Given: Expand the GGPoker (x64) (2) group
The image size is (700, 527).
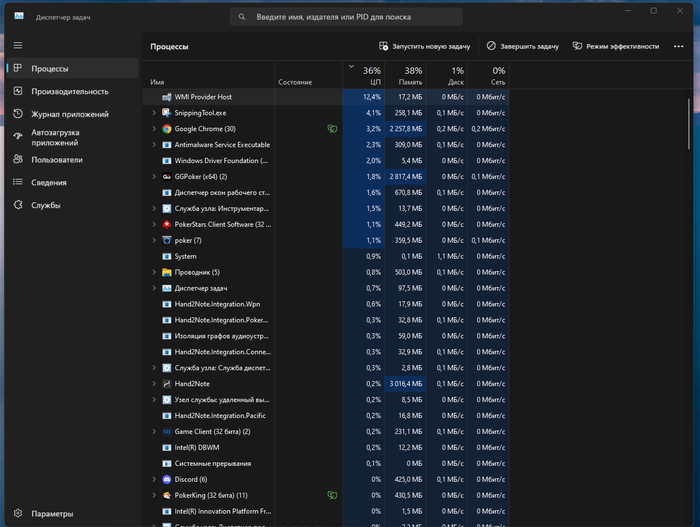Looking at the screenshot, I should pos(154,177).
